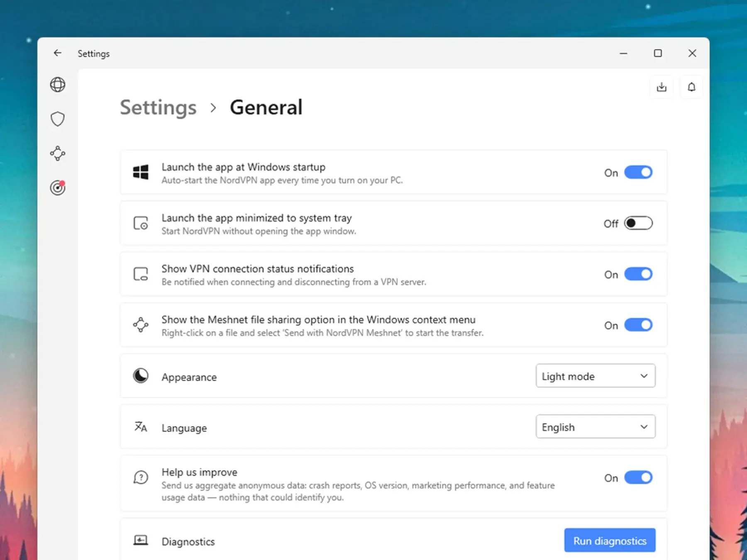Click the 'Diagnostics' row label
The image size is (747, 560).
[188, 542]
